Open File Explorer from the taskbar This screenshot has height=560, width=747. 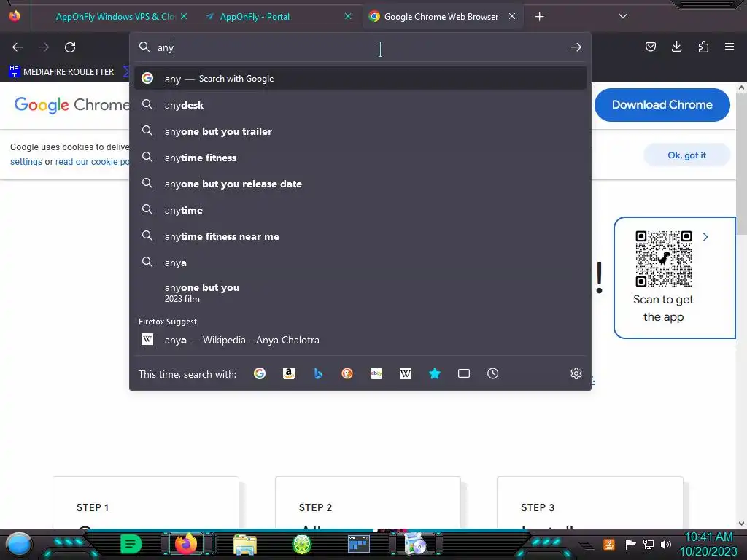click(245, 544)
